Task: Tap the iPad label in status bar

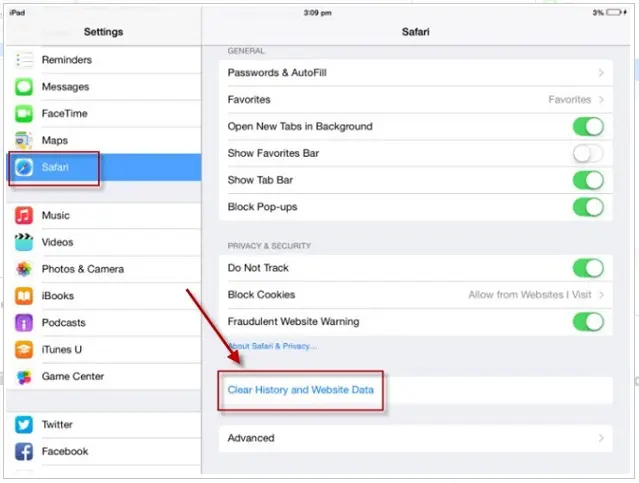Action: [17, 13]
